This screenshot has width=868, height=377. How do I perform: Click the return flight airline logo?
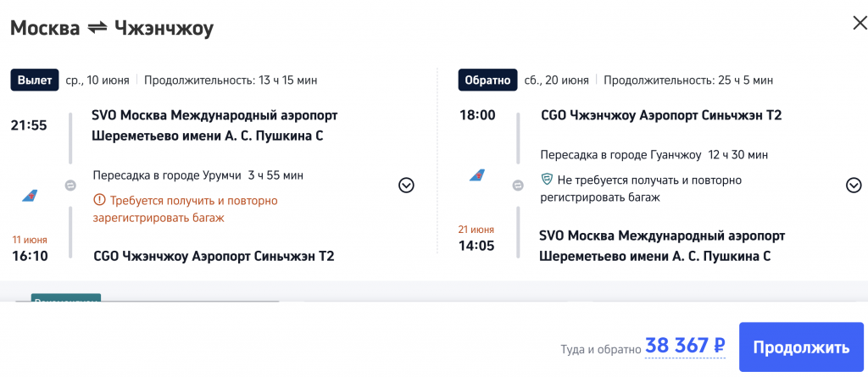(x=477, y=175)
